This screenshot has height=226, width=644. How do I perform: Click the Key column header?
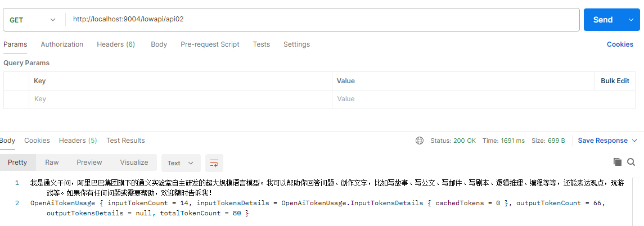[39, 81]
